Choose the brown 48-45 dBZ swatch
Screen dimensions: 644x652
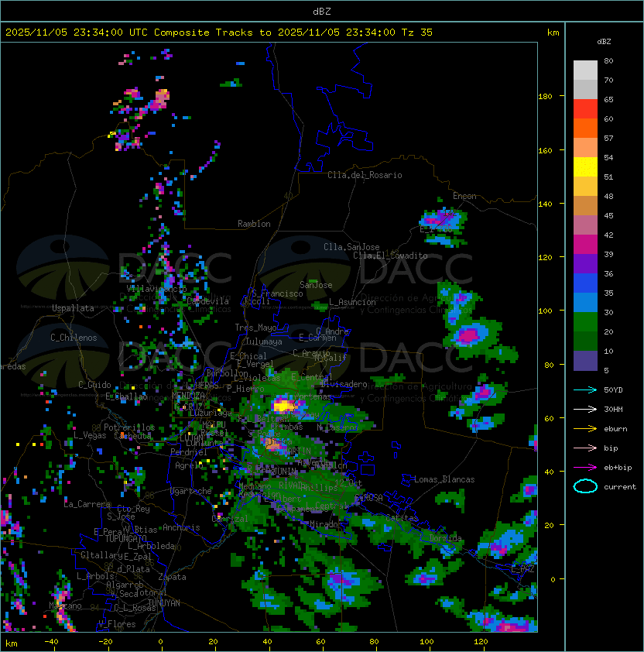585,206
